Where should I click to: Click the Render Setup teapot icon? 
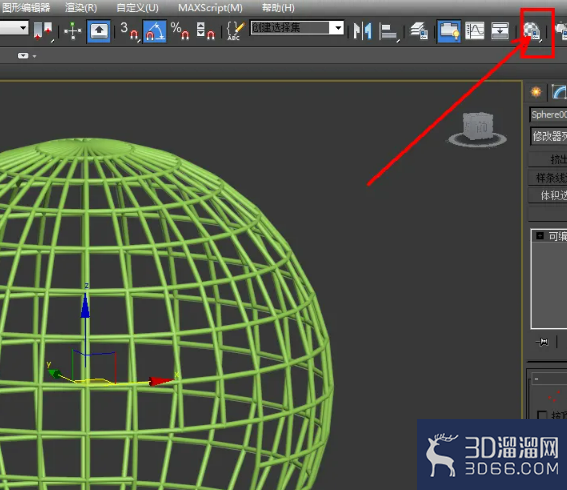coord(562,31)
